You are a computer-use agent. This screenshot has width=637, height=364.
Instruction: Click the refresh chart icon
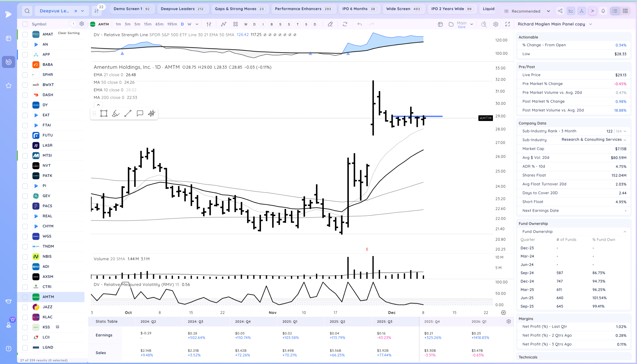345,24
